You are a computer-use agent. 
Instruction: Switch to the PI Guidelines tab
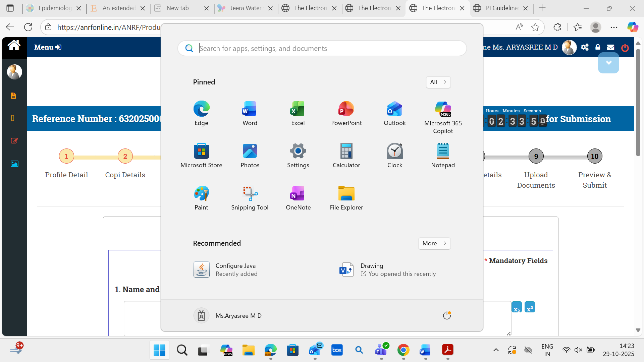[501, 8]
